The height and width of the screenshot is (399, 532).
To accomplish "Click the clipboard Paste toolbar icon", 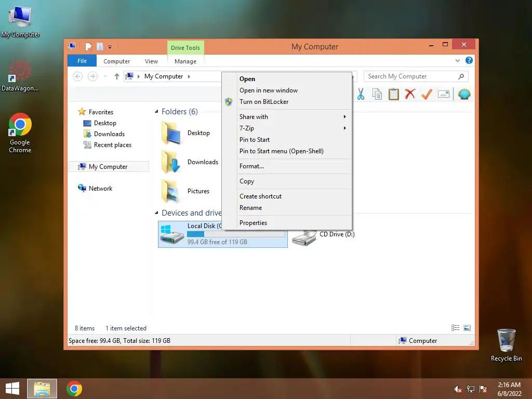I will pyautogui.click(x=394, y=95).
